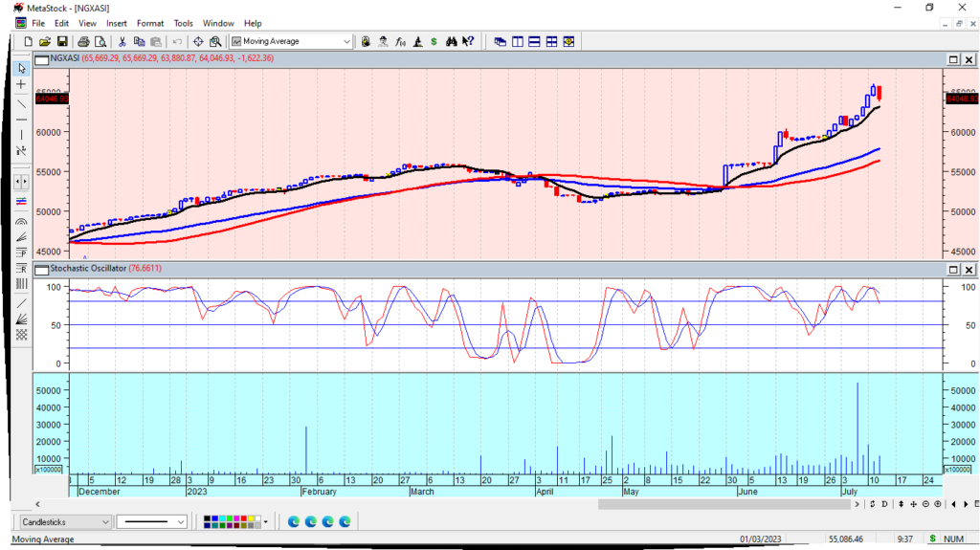Click the Print icon in toolbar

[83, 41]
